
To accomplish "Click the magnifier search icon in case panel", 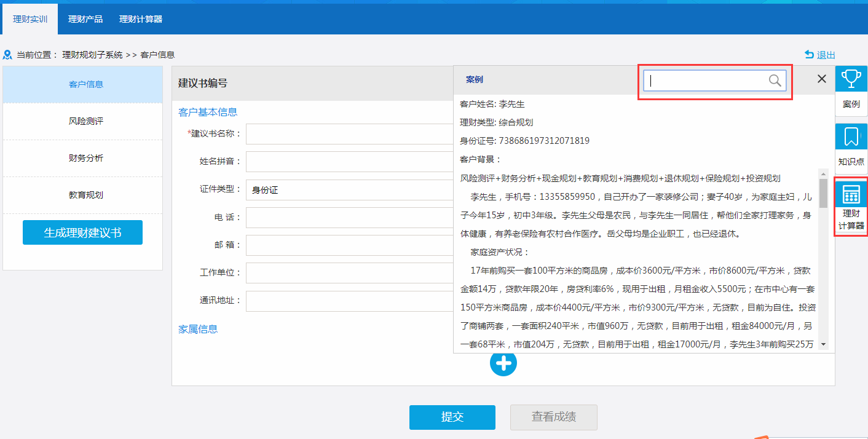I will (775, 81).
